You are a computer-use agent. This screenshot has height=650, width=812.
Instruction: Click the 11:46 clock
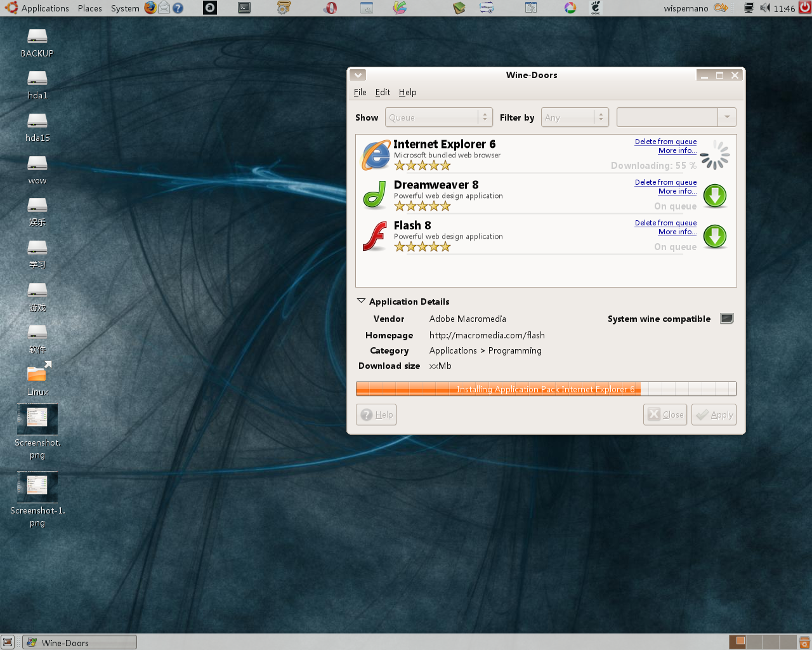point(784,8)
